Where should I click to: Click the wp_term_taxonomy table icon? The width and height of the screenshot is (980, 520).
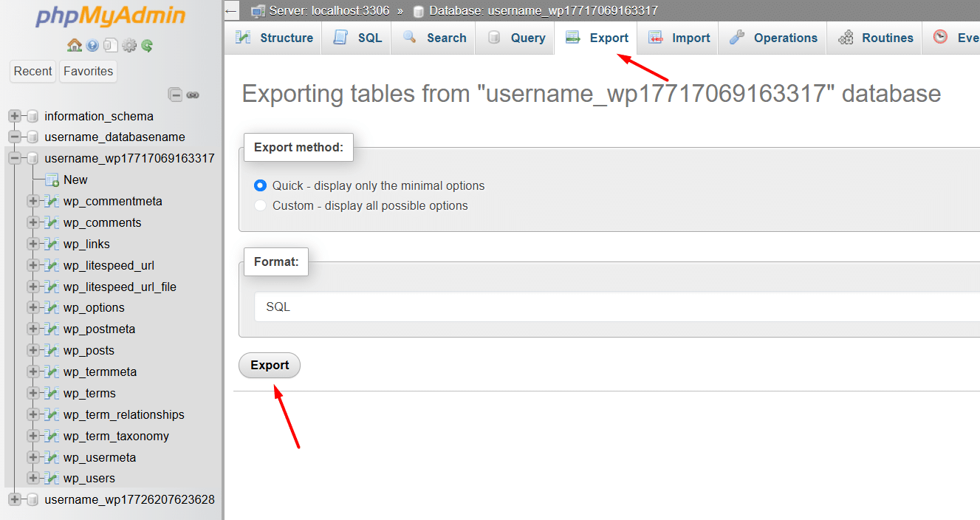coord(52,436)
